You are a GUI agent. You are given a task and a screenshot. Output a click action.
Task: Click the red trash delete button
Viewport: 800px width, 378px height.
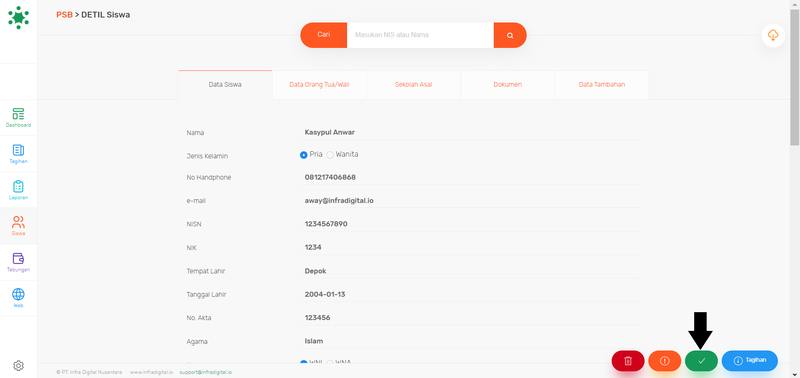pos(628,361)
